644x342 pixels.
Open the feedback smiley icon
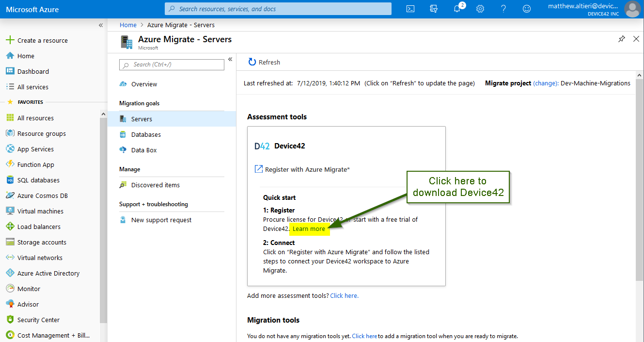click(x=527, y=9)
